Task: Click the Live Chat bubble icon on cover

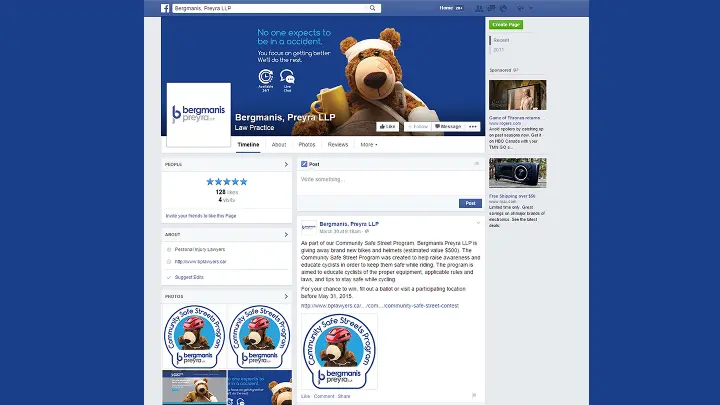Action: 287,76
